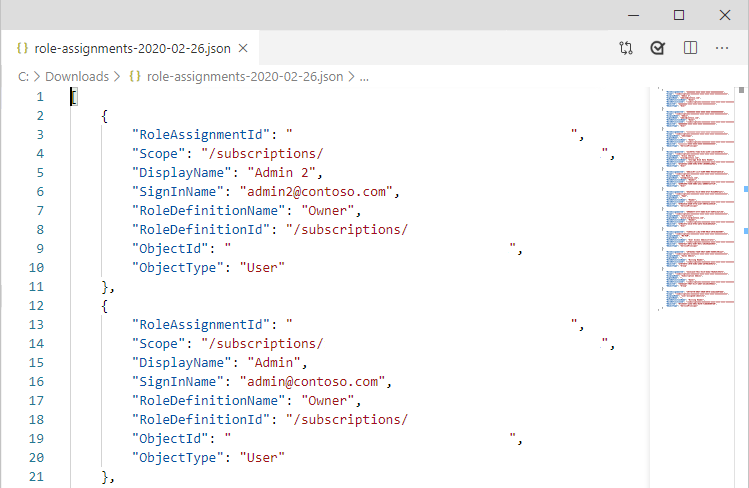Image resolution: width=749 pixels, height=488 pixels.
Task: Click the trailing ellipsis breadcrumb symbol
Action: pyautogui.click(x=365, y=76)
